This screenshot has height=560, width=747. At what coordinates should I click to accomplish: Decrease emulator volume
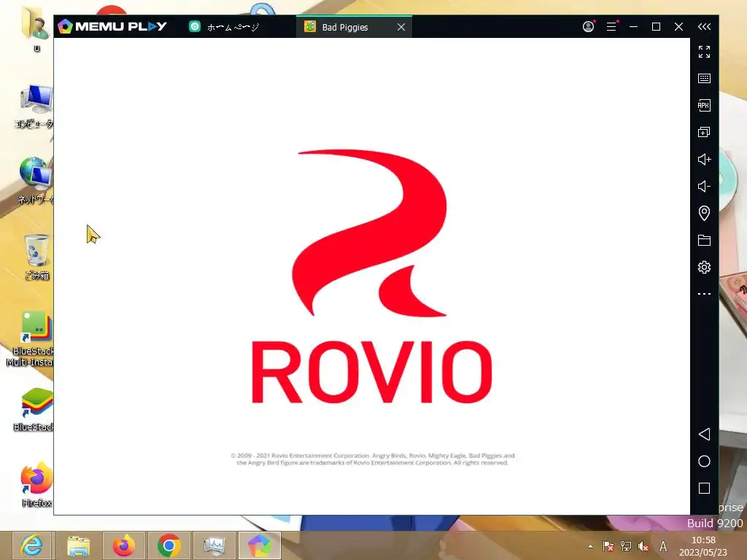[x=704, y=186]
